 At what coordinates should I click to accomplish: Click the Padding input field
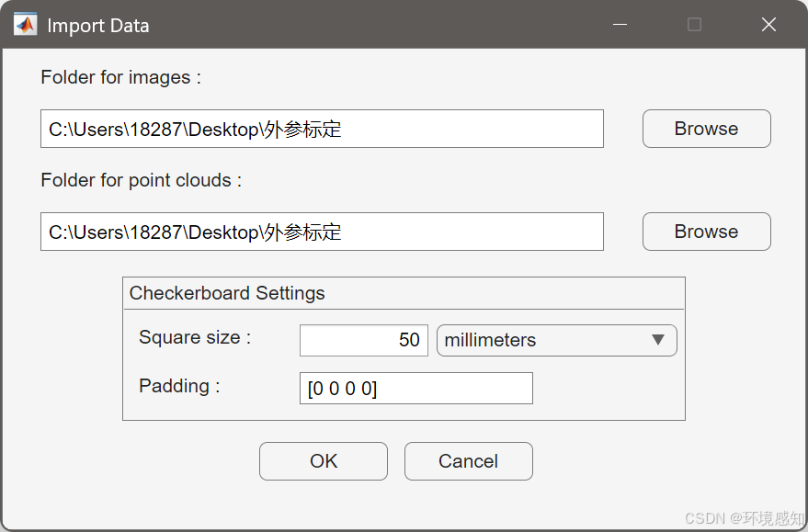415,389
